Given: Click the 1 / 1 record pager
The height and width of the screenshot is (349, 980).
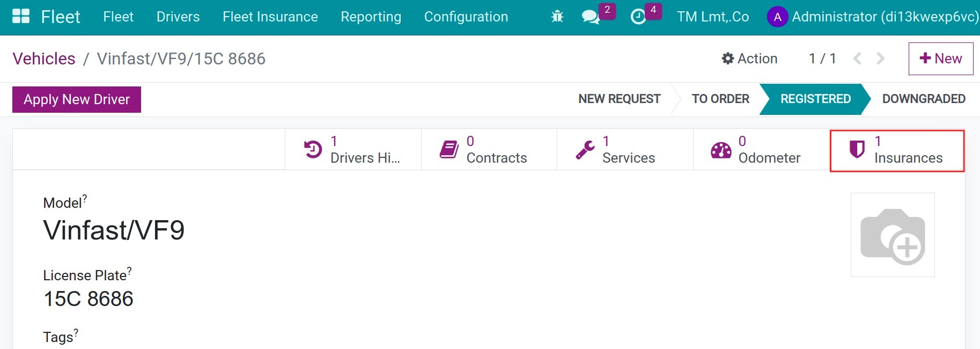Looking at the screenshot, I should 822,59.
